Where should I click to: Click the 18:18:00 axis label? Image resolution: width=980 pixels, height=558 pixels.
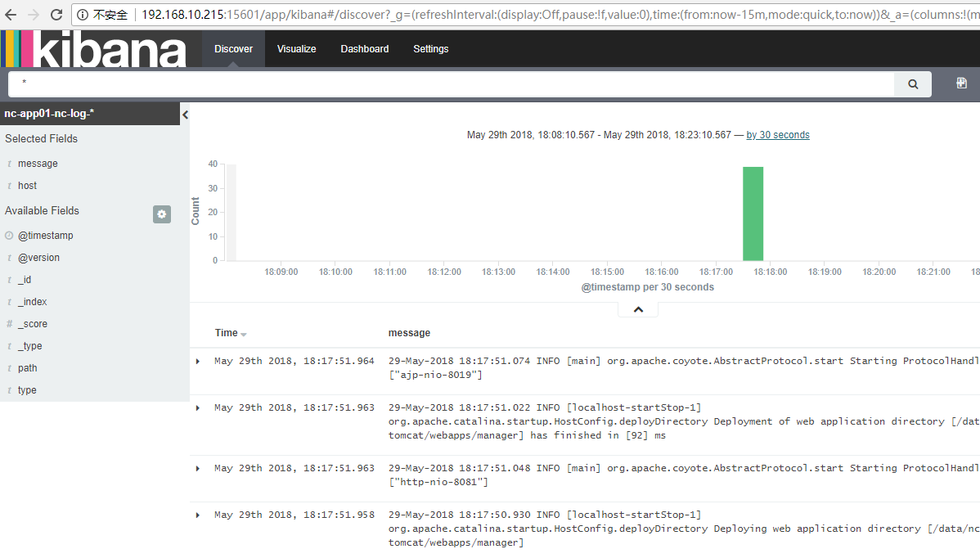770,272
